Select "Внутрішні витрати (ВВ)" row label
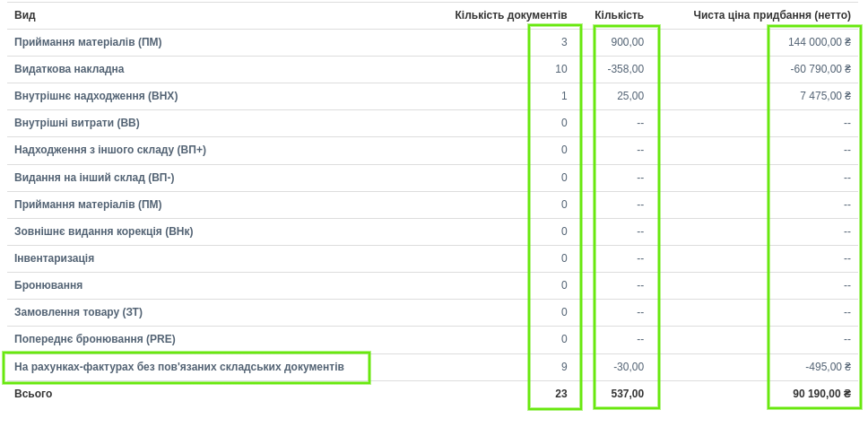Image resolution: width=868 pixels, height=436 pixels. coord(77,123)
